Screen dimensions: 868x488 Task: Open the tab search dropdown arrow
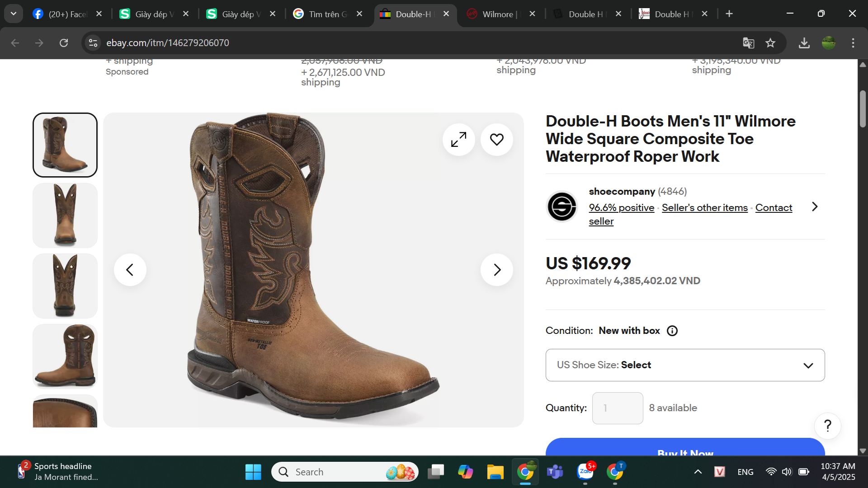pos(14,14)
